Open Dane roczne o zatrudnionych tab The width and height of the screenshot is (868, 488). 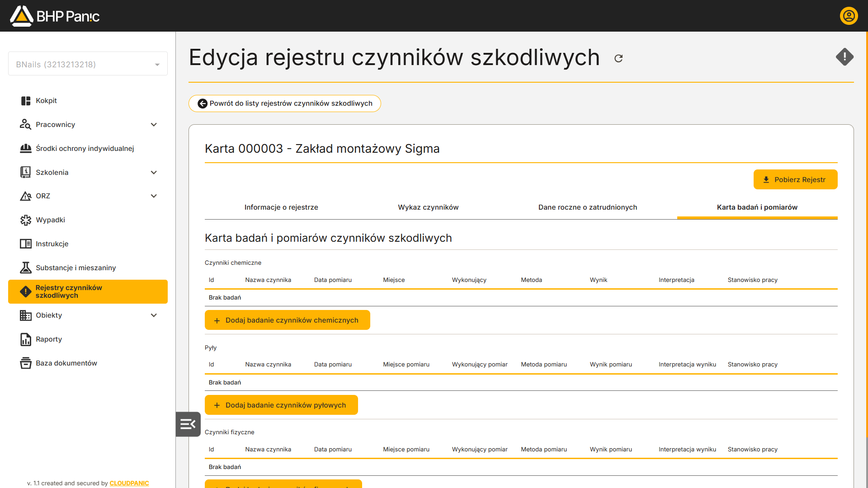[x=588, y=207]
